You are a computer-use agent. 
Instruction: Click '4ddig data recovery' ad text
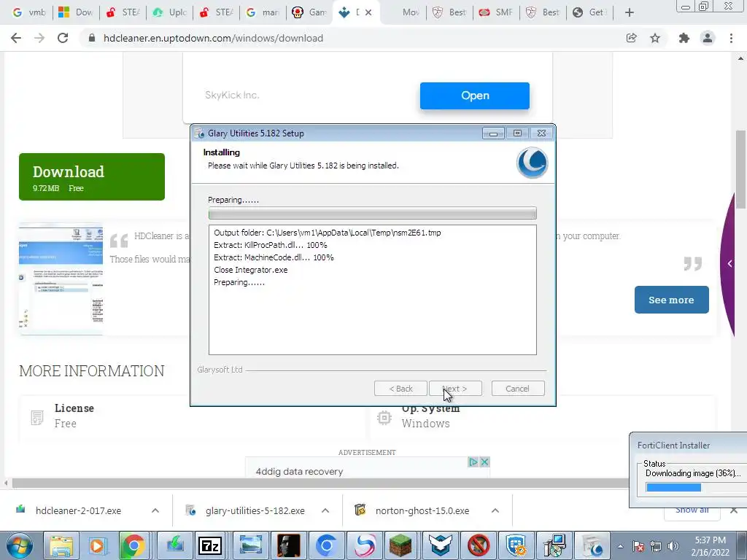coord(299,472)
